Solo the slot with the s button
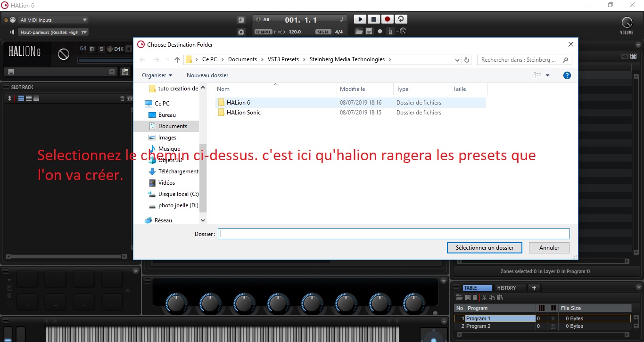 click(x=102, y=49)
